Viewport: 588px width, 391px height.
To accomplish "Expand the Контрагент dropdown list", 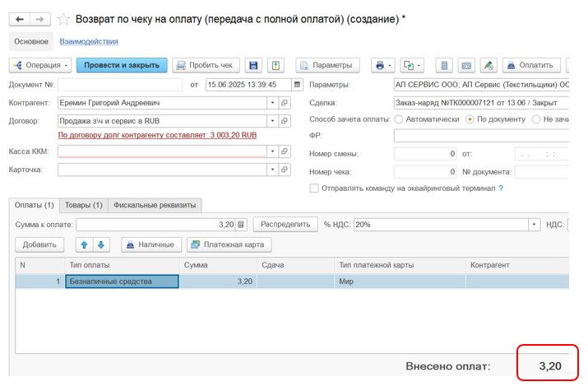I will (x=272, y=103).
